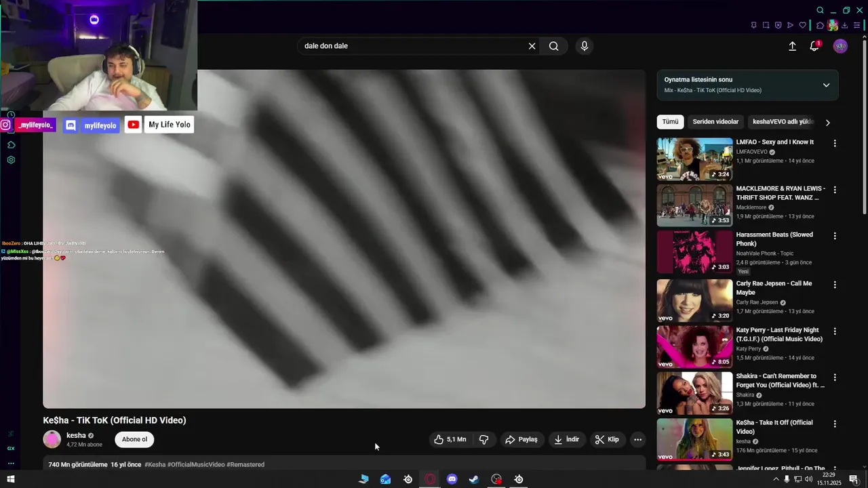The image size is (868, 488).
Task: Select the Seriden videolar chip
Action: click(715, 122)
